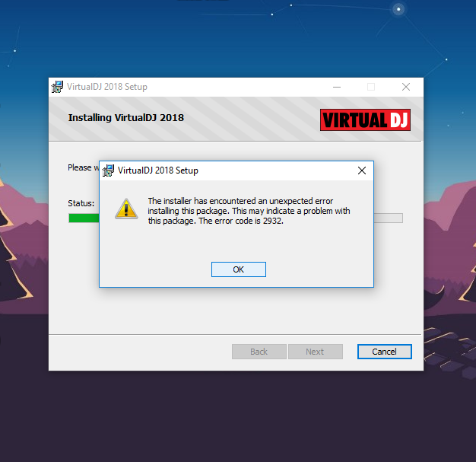The height and width of the screenshot is (462, 476).
Task: Click the green filled part of progress bar
Action: coord(84,218)
